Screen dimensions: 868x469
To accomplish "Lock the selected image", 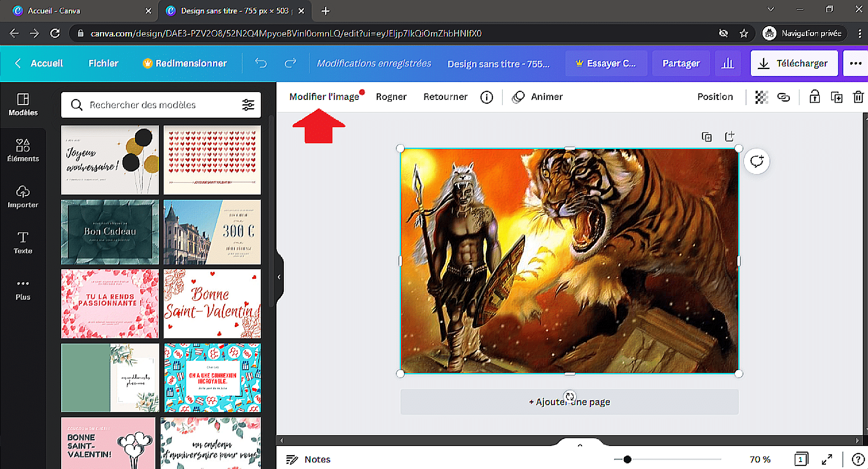I will pyautogui.click(x=815, y=96).
